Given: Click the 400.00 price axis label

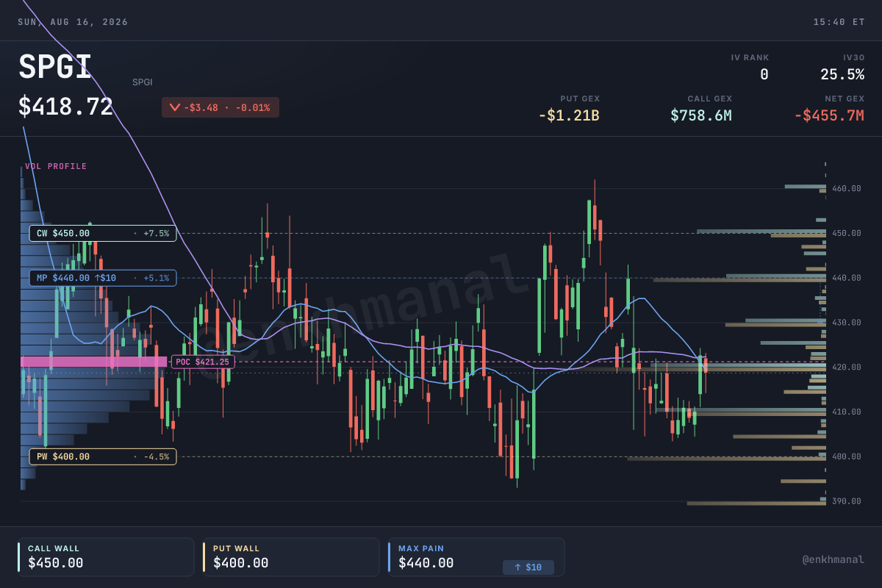Looking at the screenshot, I should (847, 456).
